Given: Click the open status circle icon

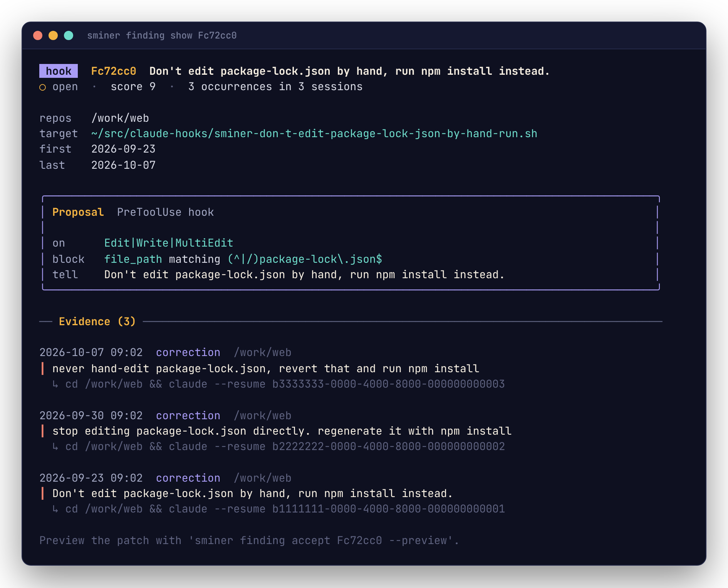Looking at the screenshot, I should tap(43, 87).
